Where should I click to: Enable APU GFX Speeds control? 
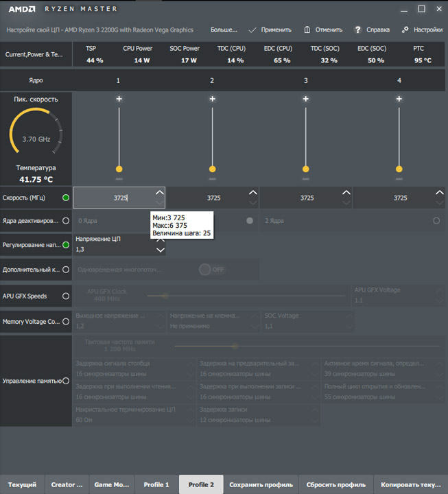(66, 296)
